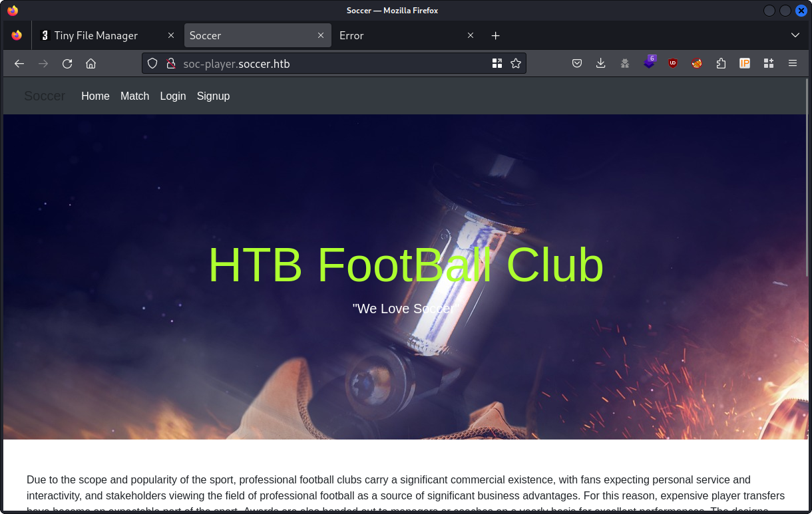Viewport: 812px width, 514px height.
Task: Bookmark this page with the star icon
Action: point(515,64)
